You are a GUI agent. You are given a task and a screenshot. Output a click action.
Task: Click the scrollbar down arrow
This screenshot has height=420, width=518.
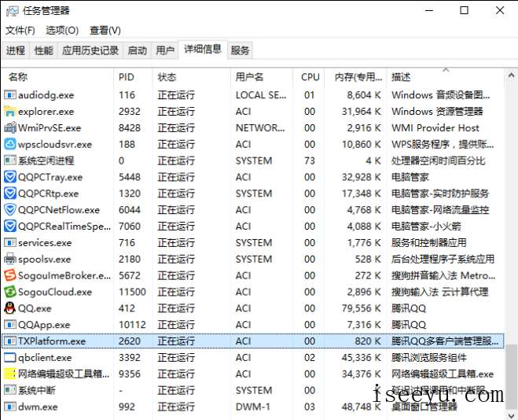click(x=511, y=414)
